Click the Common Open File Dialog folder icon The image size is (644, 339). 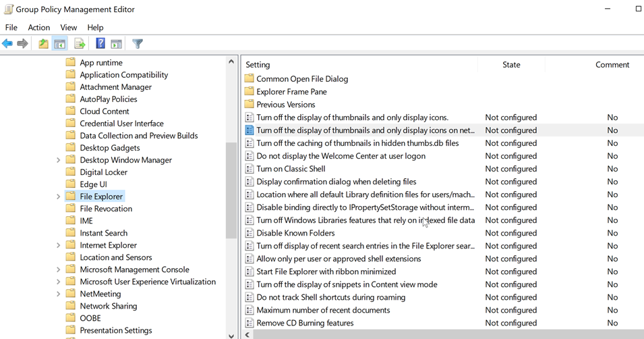(249, 78)
